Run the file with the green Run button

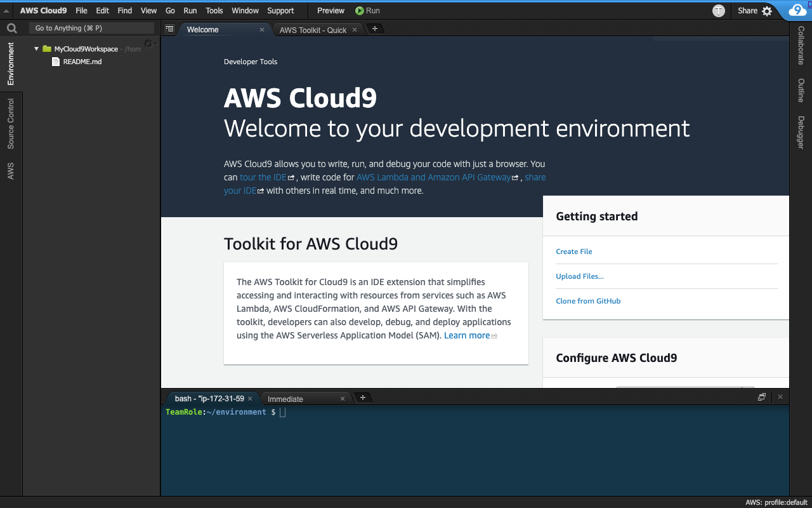pos(368,11)
